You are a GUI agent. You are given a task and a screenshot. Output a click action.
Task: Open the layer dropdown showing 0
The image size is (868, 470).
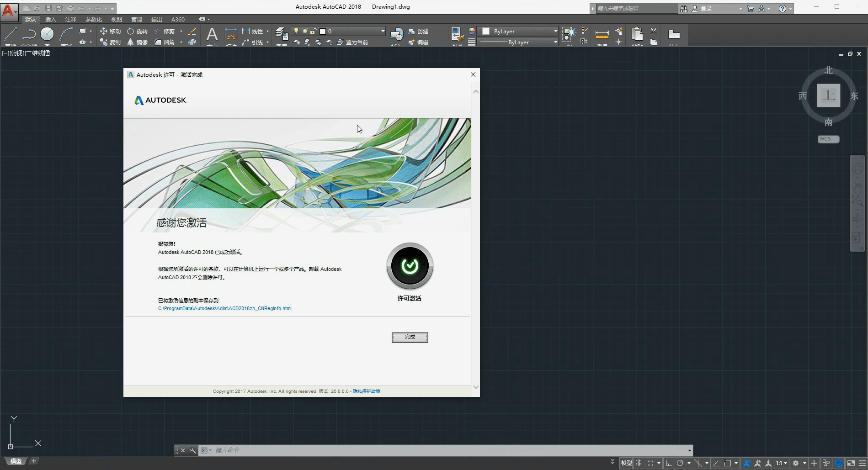339,31
